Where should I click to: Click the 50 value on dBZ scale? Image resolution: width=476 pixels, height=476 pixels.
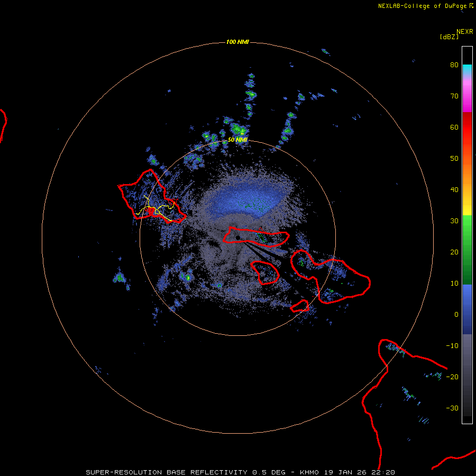click(x=454, y=159)
